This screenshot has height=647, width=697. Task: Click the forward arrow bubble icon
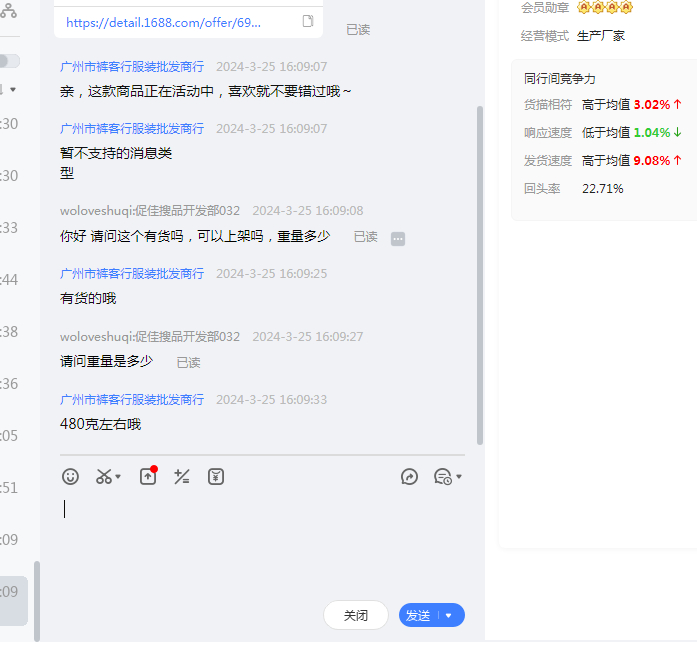(x=409, y=477)
